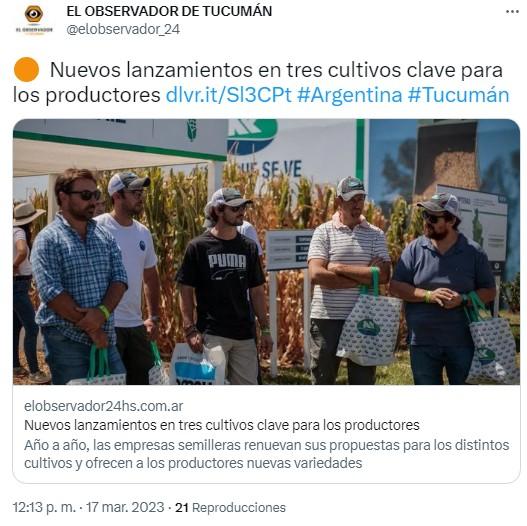Click the 17 mar. 2023 date
The height and width of the screenshot is (526, 527).
pyautogui.click(x=125, y=507)
